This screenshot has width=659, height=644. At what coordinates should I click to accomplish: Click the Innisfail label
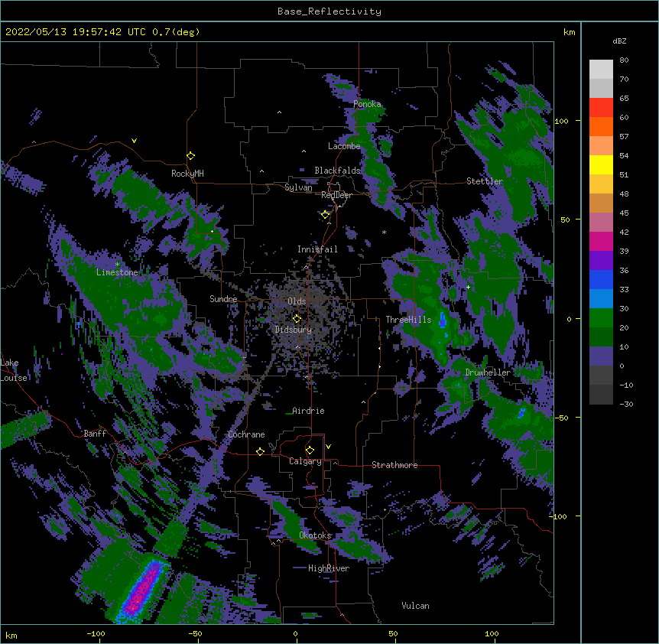point(317,249)
